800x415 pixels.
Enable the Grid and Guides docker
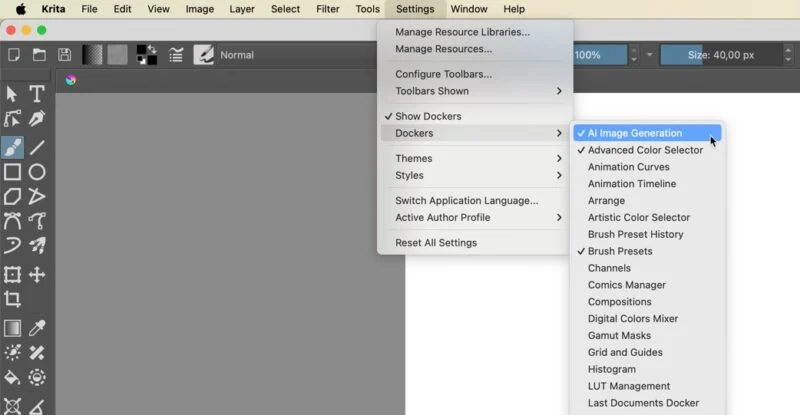647,352
